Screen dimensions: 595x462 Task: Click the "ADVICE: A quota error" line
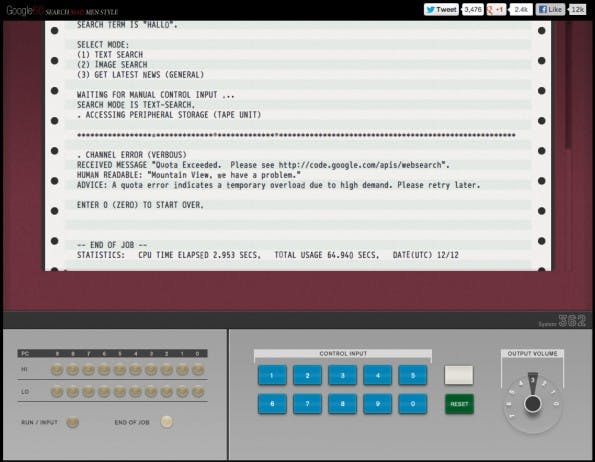point(279,185)
